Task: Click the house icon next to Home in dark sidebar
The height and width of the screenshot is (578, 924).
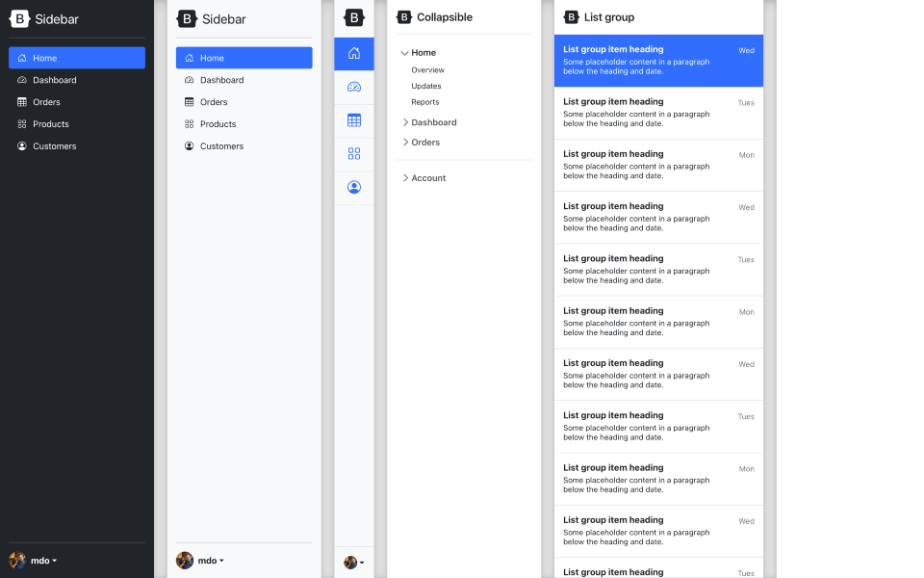Action: pos(21,58)
